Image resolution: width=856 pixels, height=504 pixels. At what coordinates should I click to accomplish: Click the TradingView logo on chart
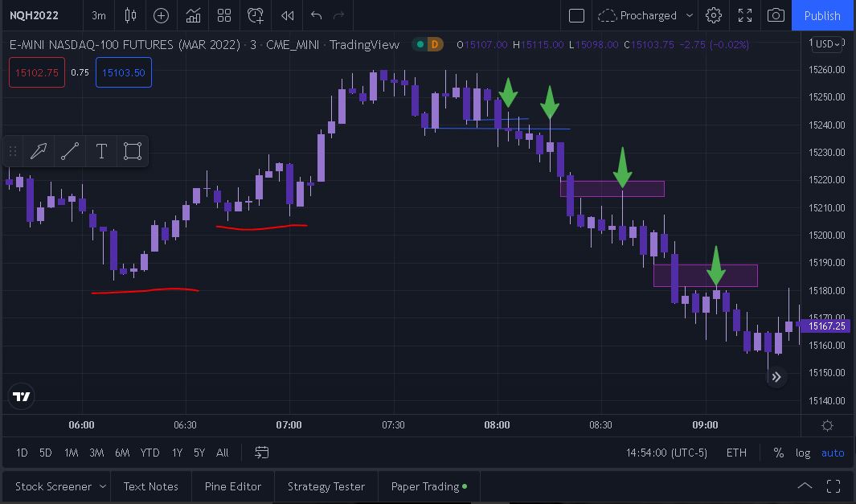(22, 396)
